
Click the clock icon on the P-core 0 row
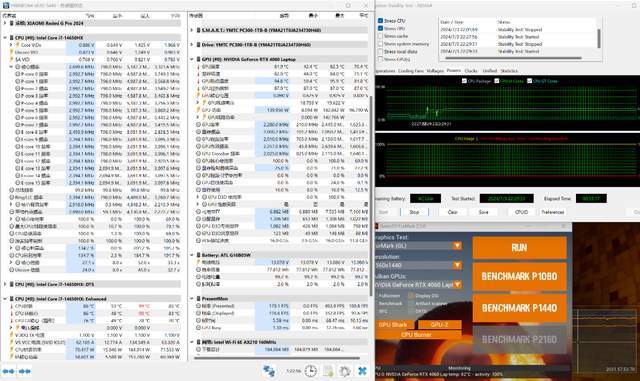(x=18, y=74)
